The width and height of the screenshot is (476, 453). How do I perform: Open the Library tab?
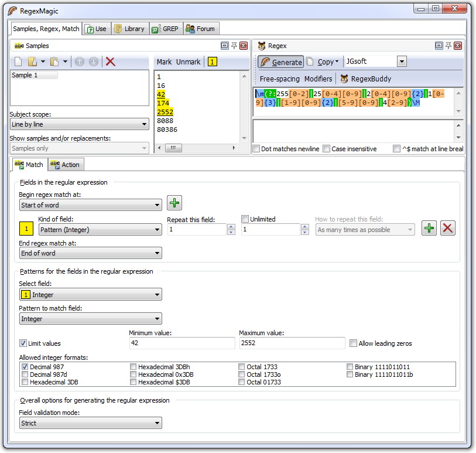tap(130, 28)
